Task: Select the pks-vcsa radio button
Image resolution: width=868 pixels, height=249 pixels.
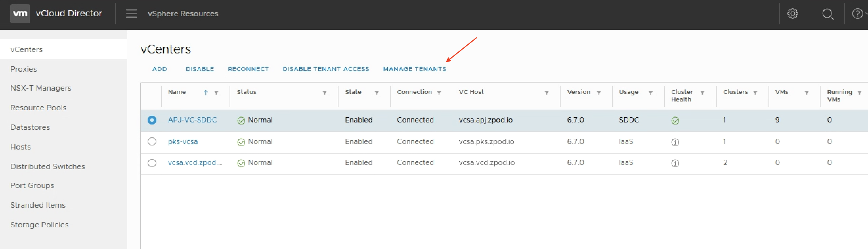Action: click(152, 141)
